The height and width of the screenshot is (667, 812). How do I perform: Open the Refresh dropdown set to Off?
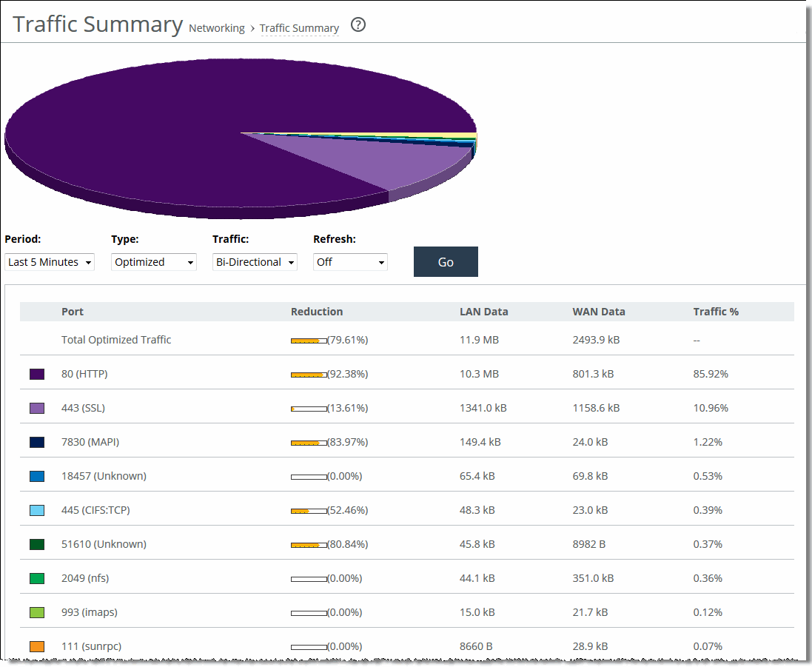349,261
